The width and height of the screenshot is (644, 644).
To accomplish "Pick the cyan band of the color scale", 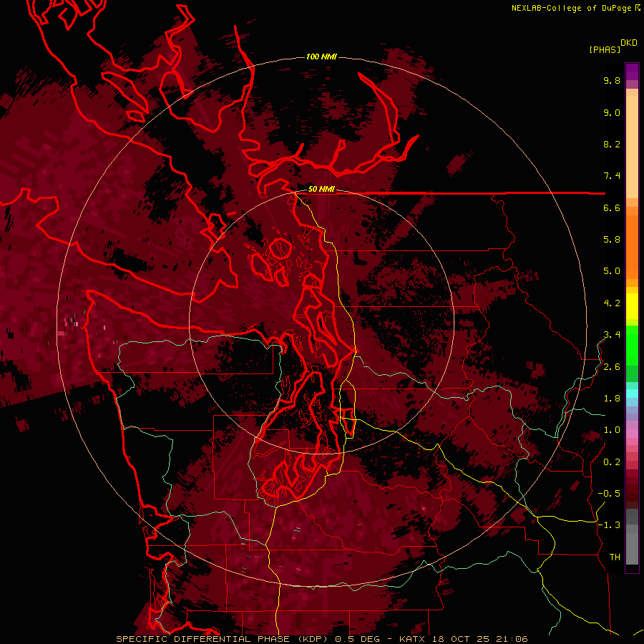I will click(632, 394).
